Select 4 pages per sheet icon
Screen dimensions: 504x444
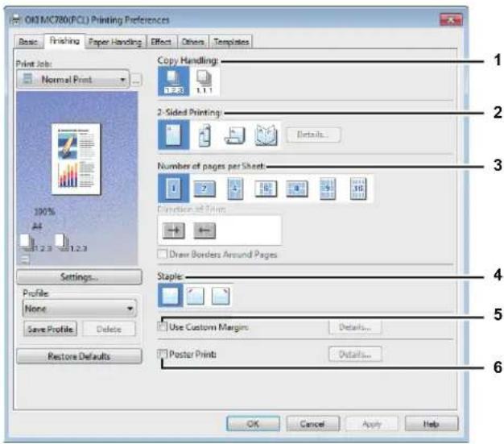pos(235,189)
